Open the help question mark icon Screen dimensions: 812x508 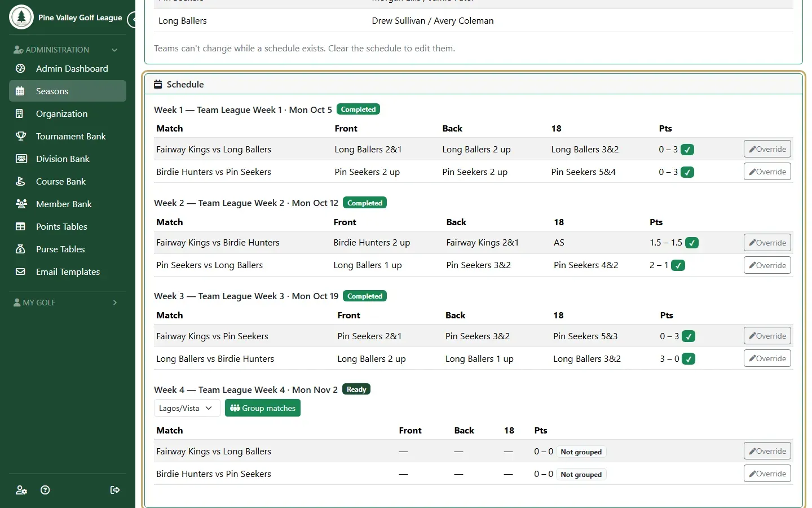tap(45, 490)
